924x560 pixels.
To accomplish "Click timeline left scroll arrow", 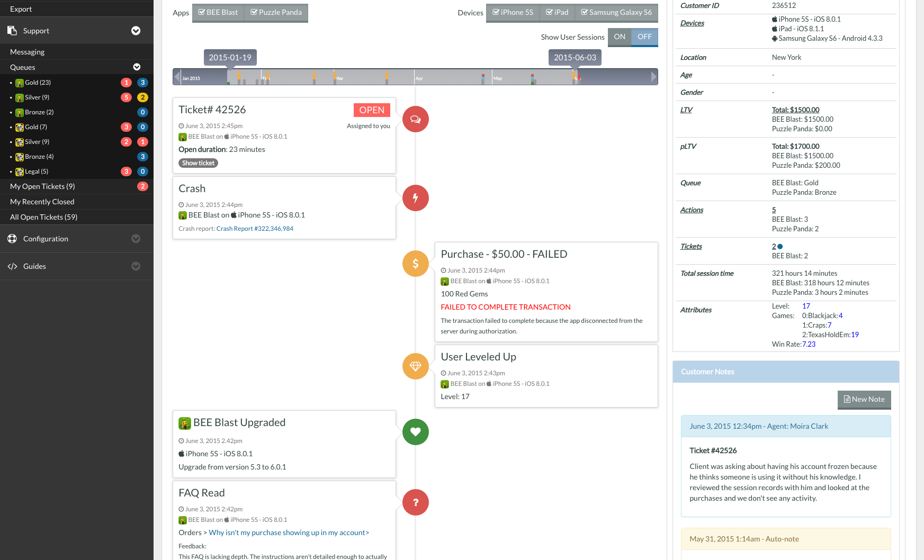I will click(x=177, y=77).
